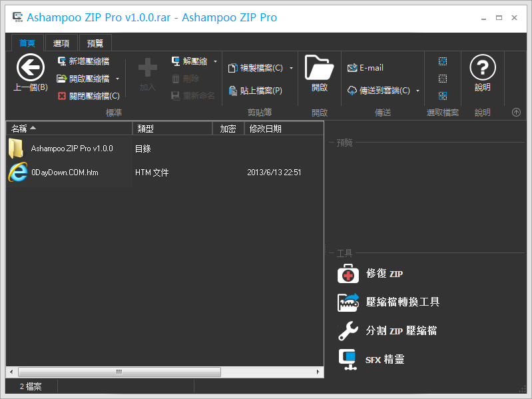Open the 壓縮檔轉換工具

point(403,302)
